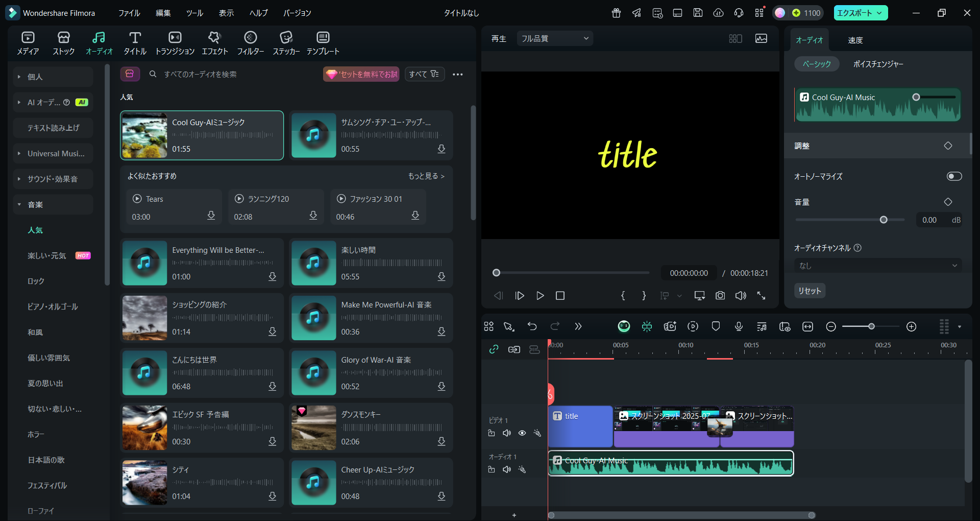Open the フル品質 quality dropdown

click(x=555, y=38)
